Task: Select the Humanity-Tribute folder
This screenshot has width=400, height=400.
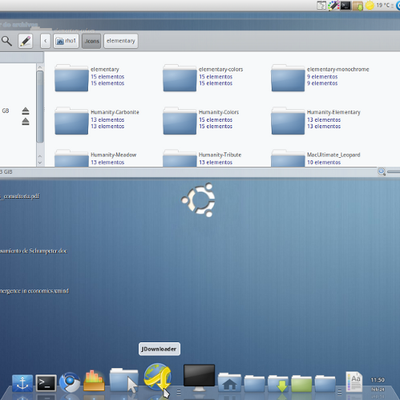Action: pyautogui.click(x=180, y=159)
